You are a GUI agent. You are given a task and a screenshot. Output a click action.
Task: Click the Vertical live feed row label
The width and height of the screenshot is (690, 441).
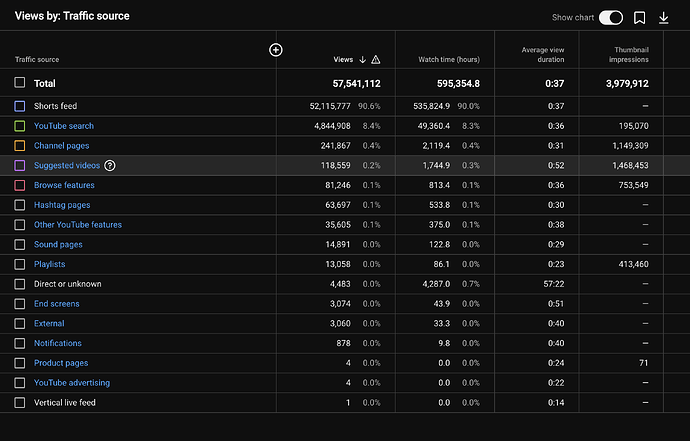[65, 403]
